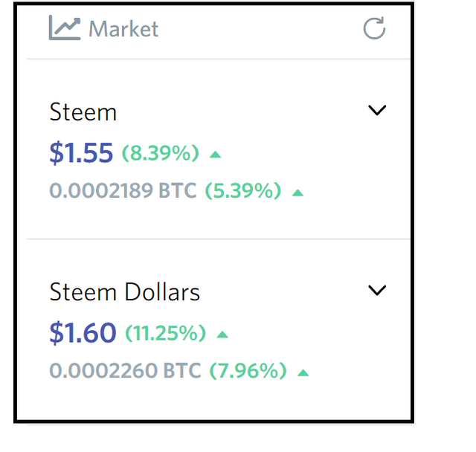This screenshot has width=476, height=452.
Task: Click the 0.0002260 BTC value
Action: pos(125,371)
